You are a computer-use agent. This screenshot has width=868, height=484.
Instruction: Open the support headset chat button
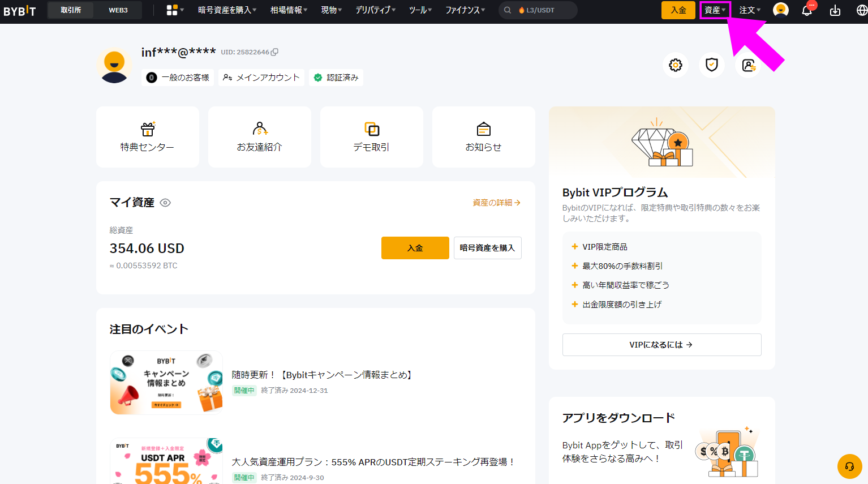tap(849, 466)
